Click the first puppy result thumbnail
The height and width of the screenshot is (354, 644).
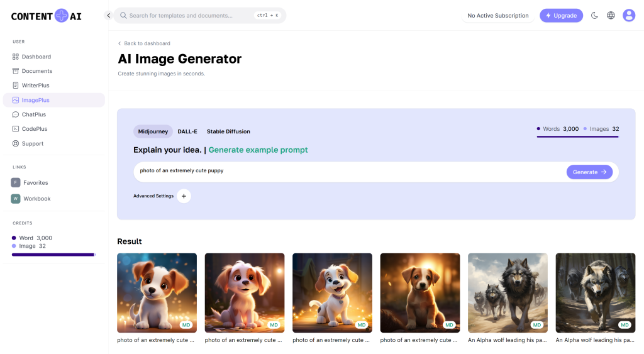(157, 292)
